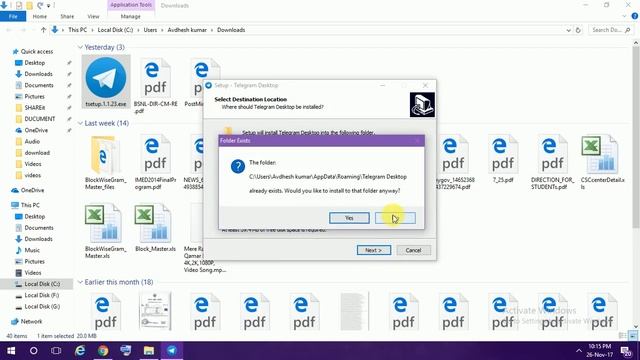Open Explorer help icon
640x360 pixels.
click(635, 16)
